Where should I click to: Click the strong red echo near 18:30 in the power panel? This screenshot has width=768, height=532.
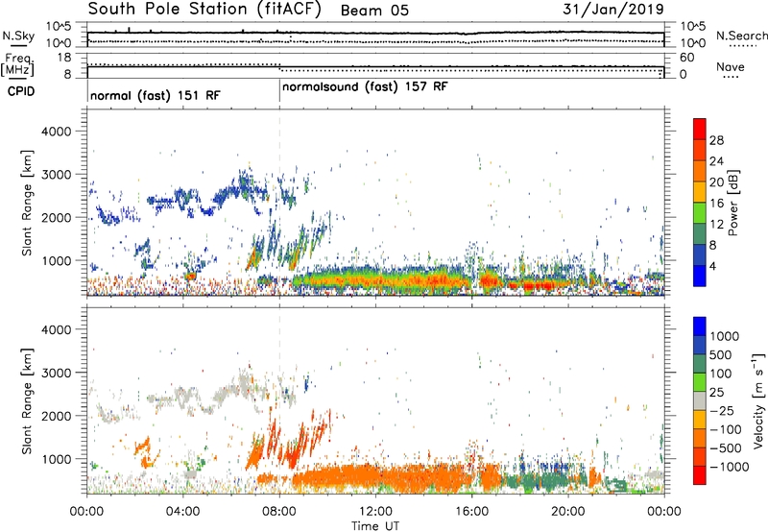point(538,285)
